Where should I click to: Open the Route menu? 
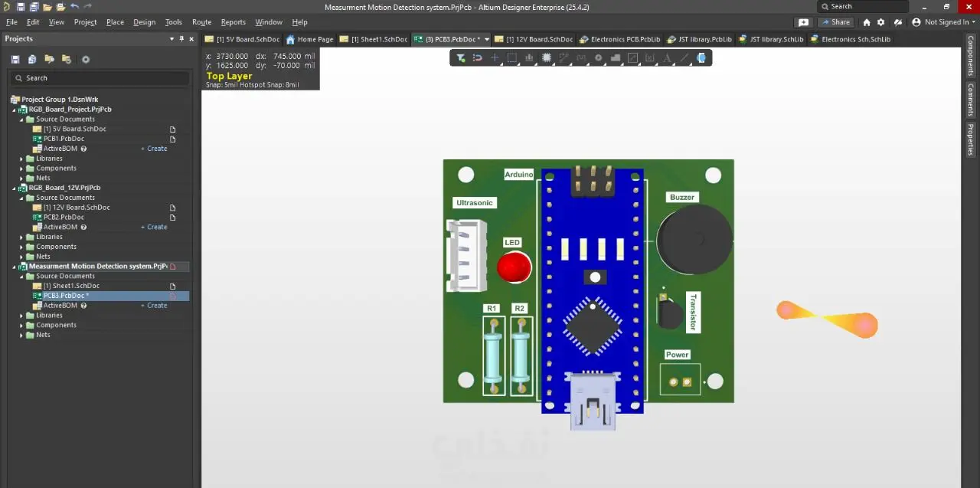(x=201, y=22)
